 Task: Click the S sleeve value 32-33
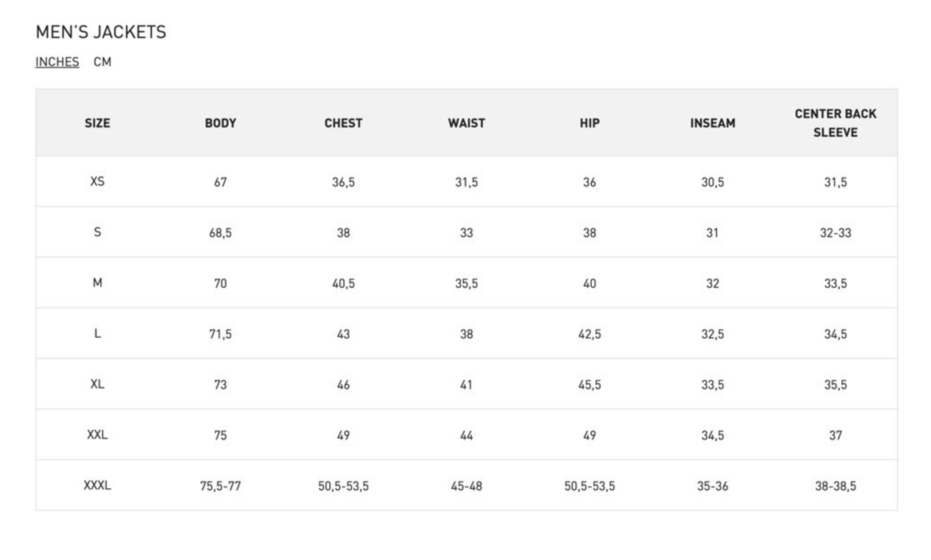(x=835, y=233)
